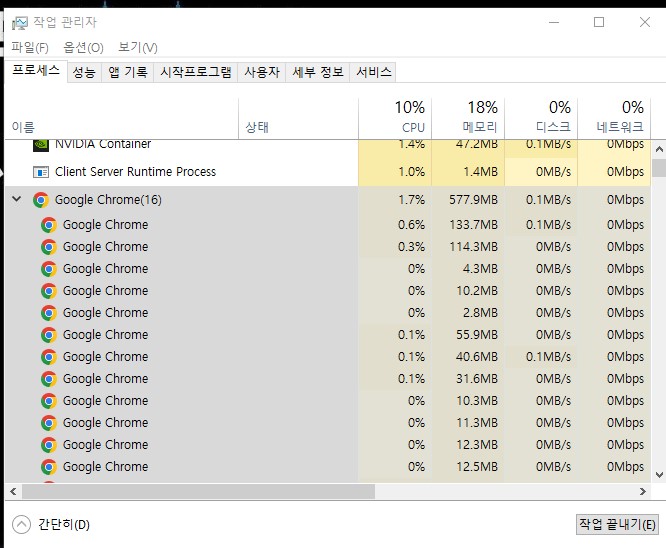The image size is (666, 548).
Task: Click the 133.7MB memory value
Action: 473,225
